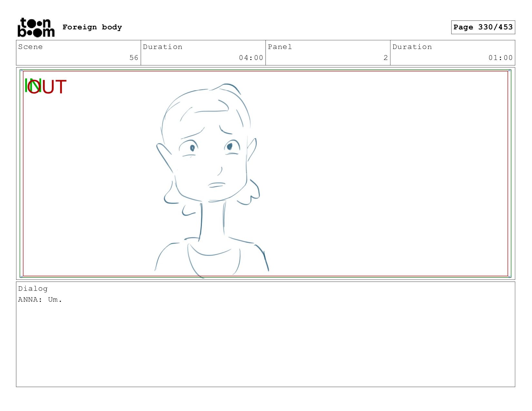Screen dimensions: 532x411
Task: Click the 'Panel' header label
Action: [x=280, y=47]
